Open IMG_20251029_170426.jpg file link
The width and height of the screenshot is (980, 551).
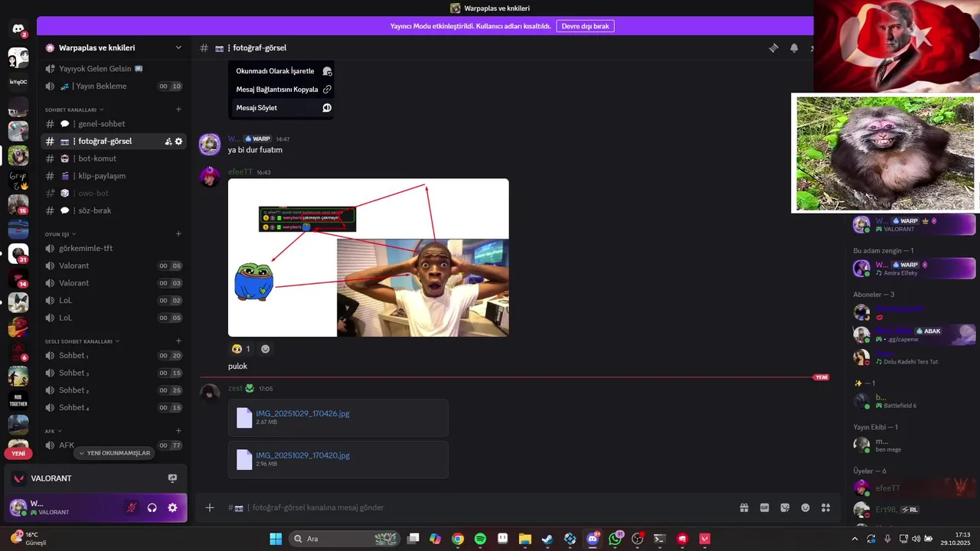pos(302,413)
